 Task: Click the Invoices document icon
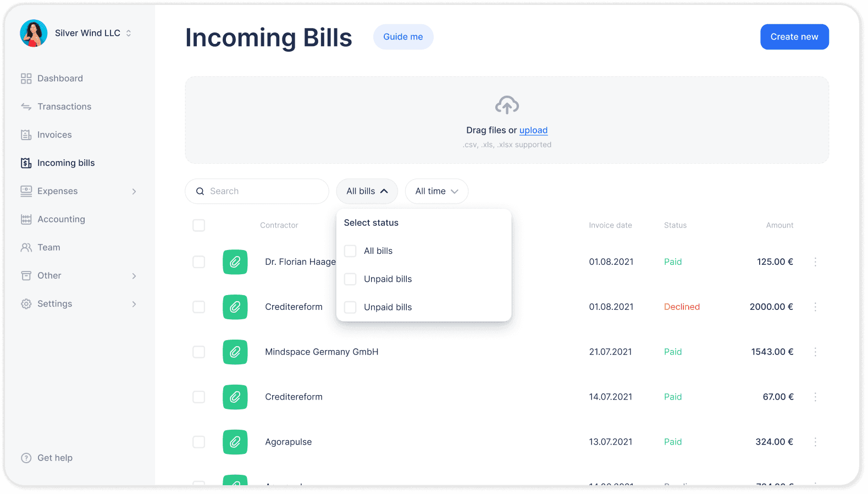(x=26, y=135)
